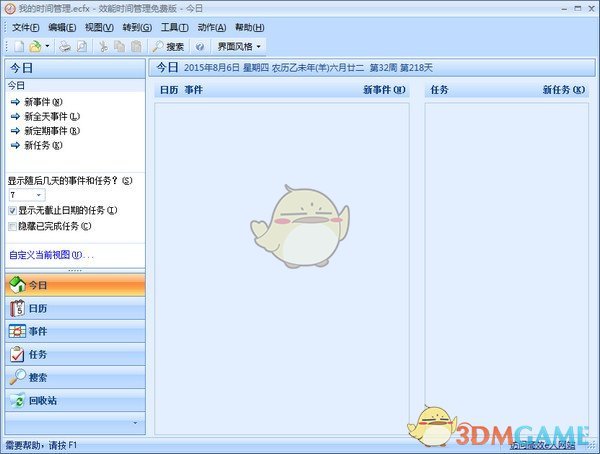Click 新事件 link in left panel
The height and width of the screenshot is (454, 600).
[x=43, y=102]
